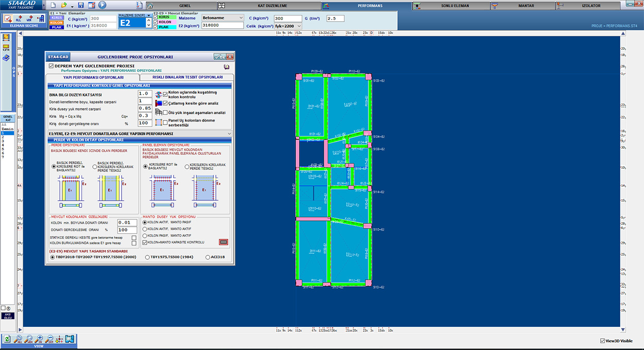Click the confined column control icon
644x350 pixels.
click(158, 94)
